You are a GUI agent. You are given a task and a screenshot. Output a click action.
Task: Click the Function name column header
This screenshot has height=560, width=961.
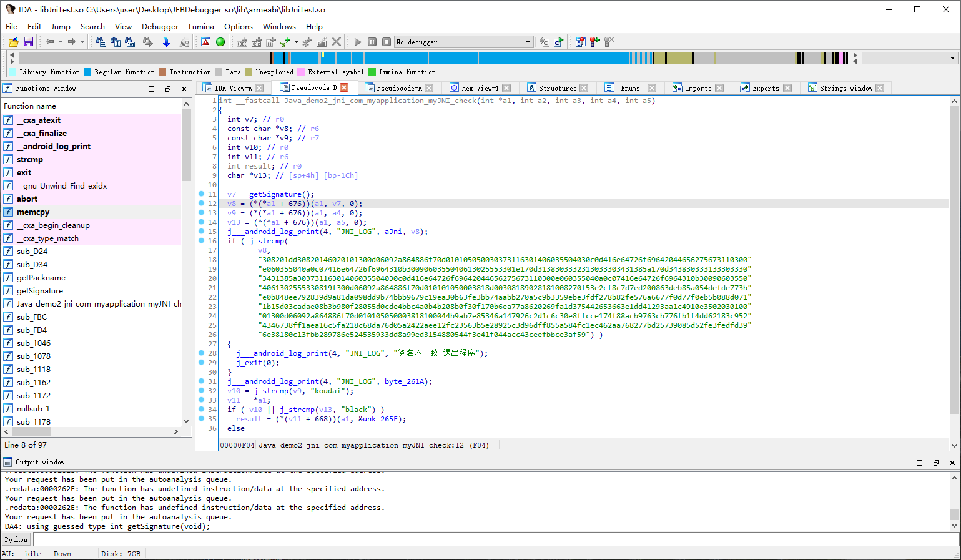coord(92,106)
